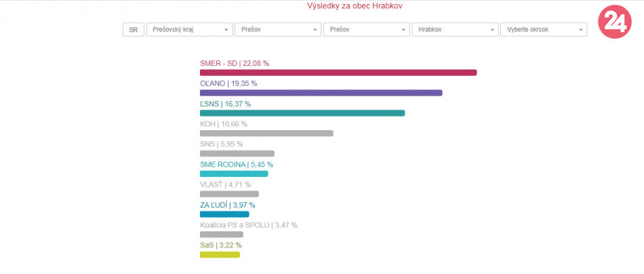Click the VLASŤ 4,71 % label

coord(225,184)
